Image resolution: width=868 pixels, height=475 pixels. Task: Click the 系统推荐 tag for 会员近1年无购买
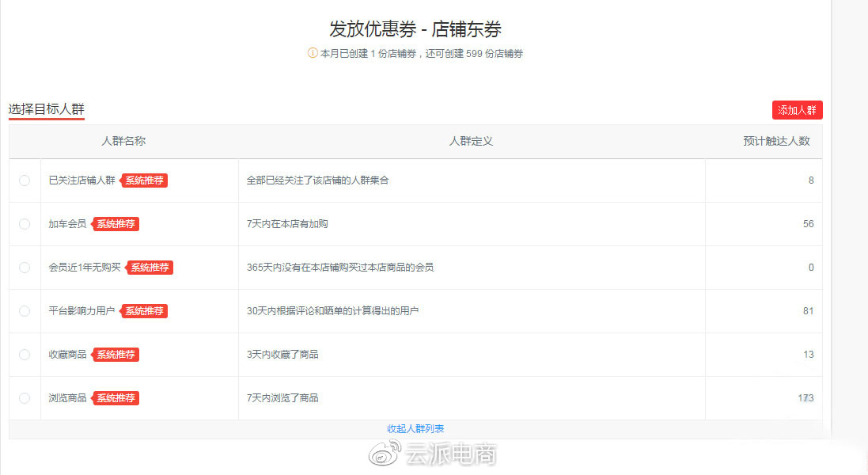pyautogui.click(x=150, y=268)
